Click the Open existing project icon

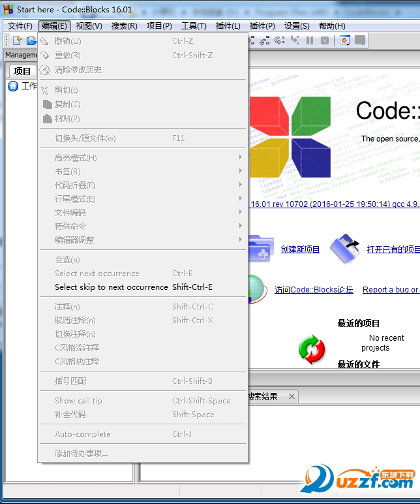345,249
